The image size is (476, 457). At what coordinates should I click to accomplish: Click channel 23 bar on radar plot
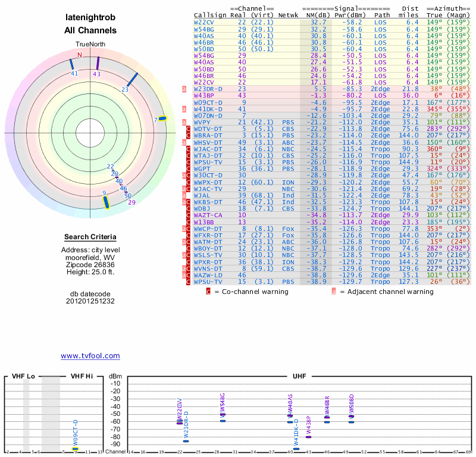[132, 80]
